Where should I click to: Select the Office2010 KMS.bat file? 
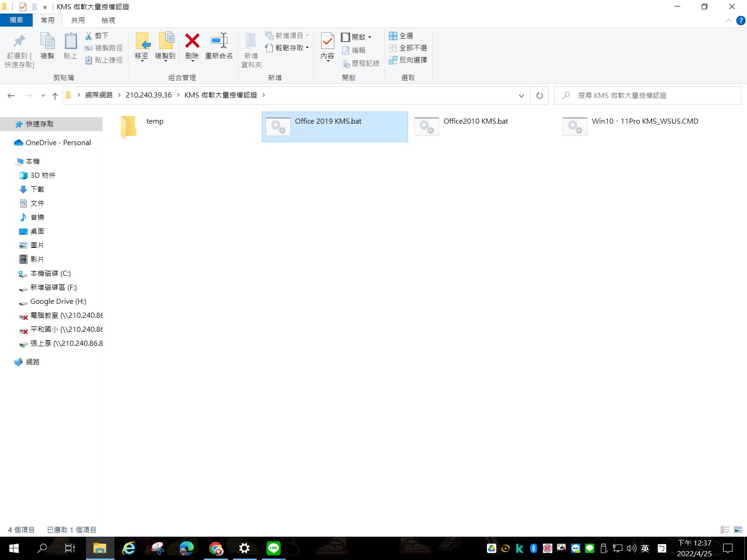coord(475,122)
